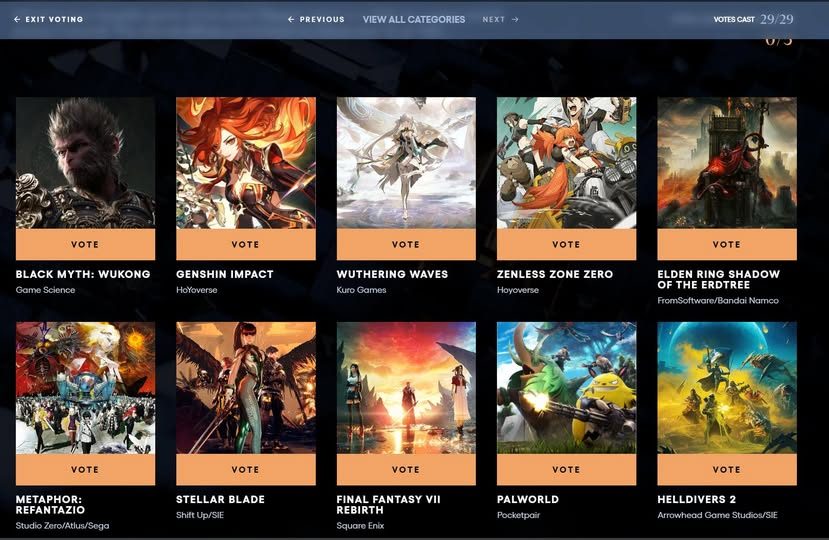Select Wuthering Waves artwork thumbnail
Viewport: 829px width, 540px height.
(406, 162)
